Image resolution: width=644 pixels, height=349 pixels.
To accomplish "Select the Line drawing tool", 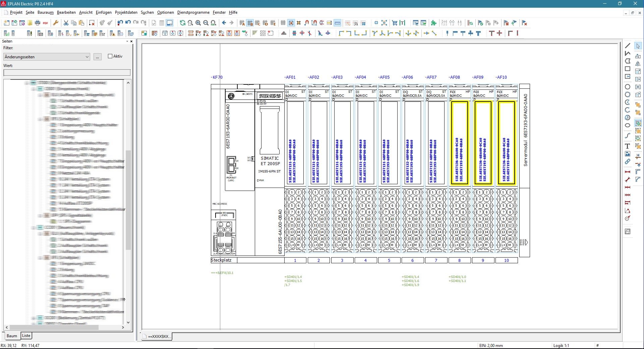I will click(x=628, y=46).
